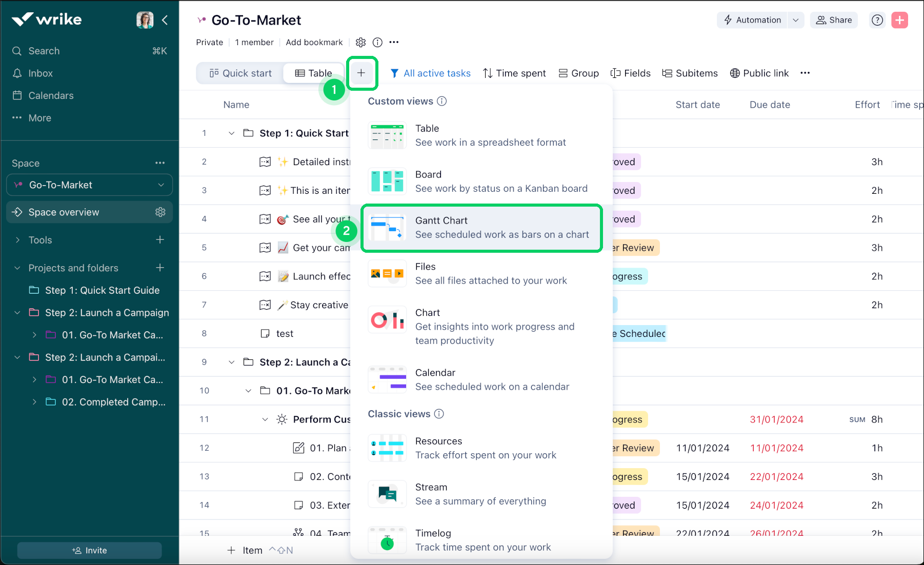Click the Share button
924x565 pixels.
tap(834, 20)
